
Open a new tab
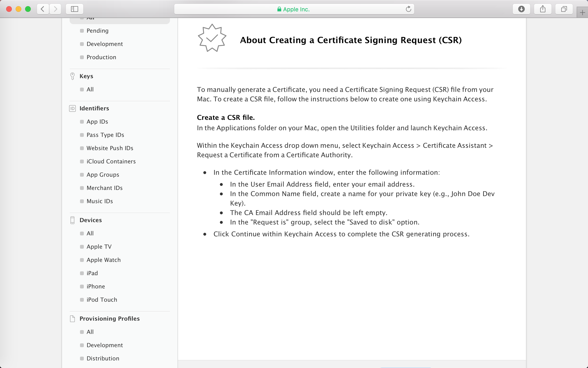[x=582, y=13]
